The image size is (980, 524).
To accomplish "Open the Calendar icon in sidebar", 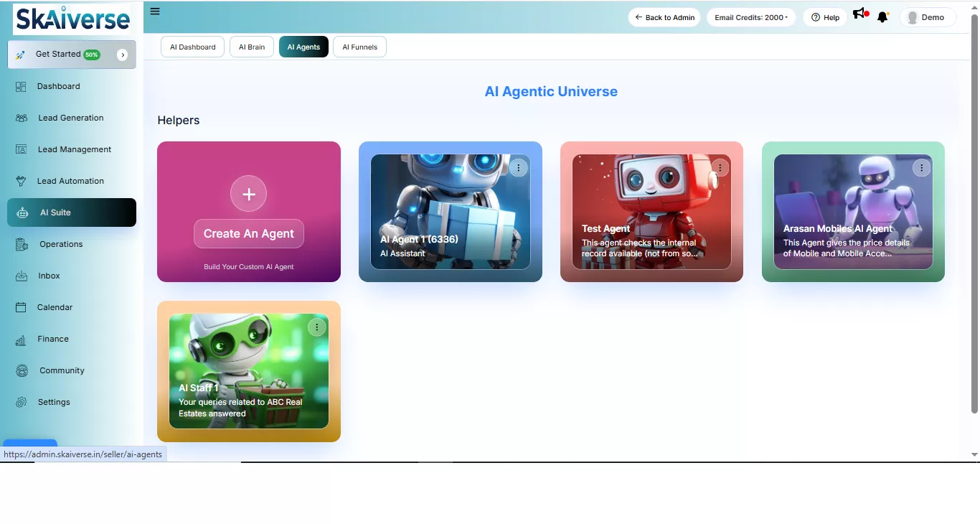I will [22, 308].
